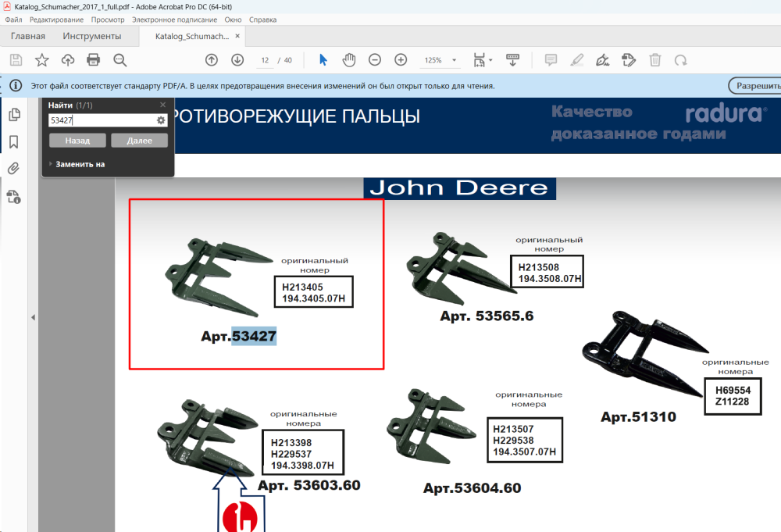The image size is (781, 532).
Task: Open the Файл menu
Action: pyautogui.click(x=13, y=20)
